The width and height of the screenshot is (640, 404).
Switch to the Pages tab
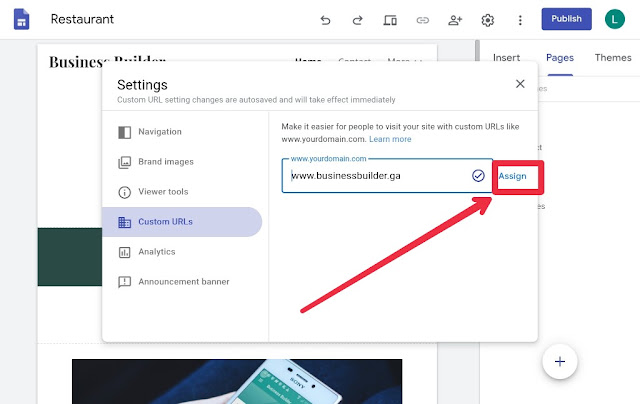click(560, 58)
